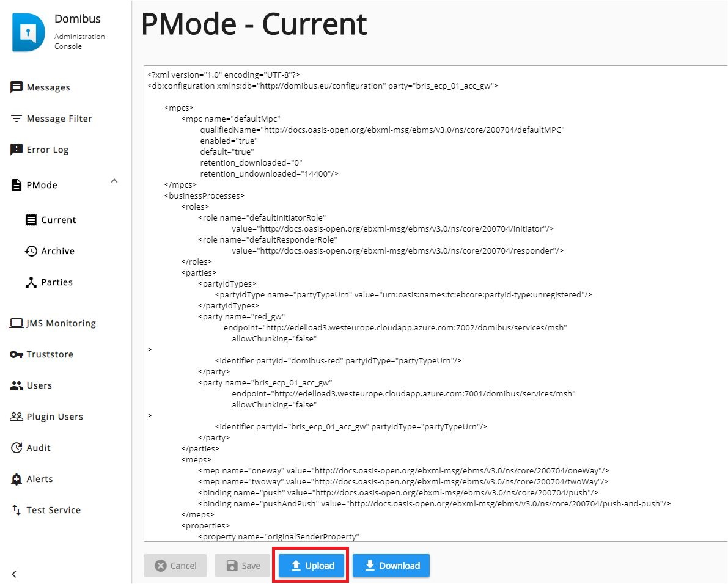Click '<identifier partyId="domibus-red"' line
Screen dimensions: 728x584
tap(338, 361)
